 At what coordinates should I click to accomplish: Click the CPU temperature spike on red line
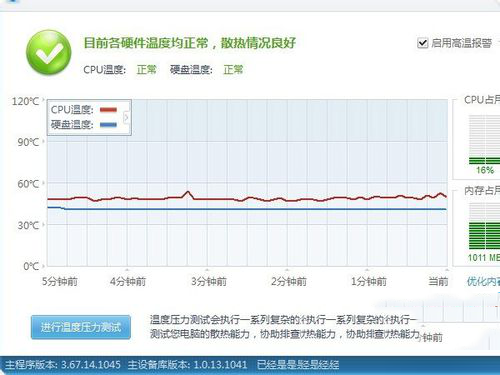pos(188,193)
